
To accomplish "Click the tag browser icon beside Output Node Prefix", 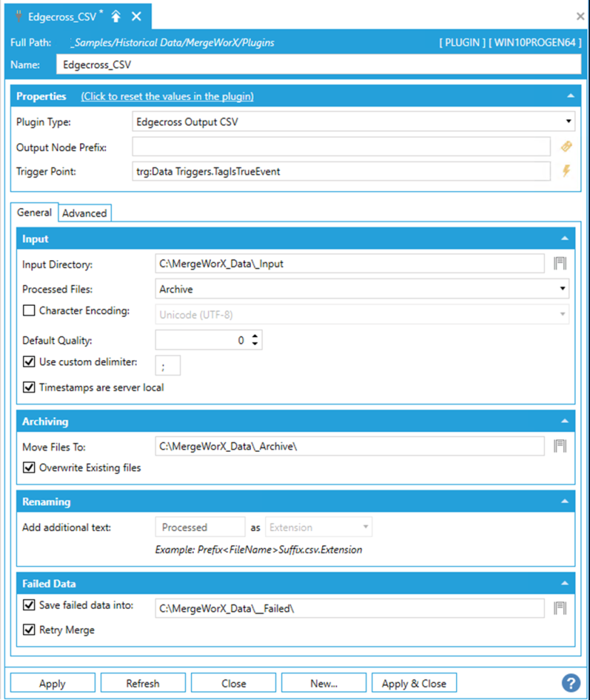I will point(566,146).
